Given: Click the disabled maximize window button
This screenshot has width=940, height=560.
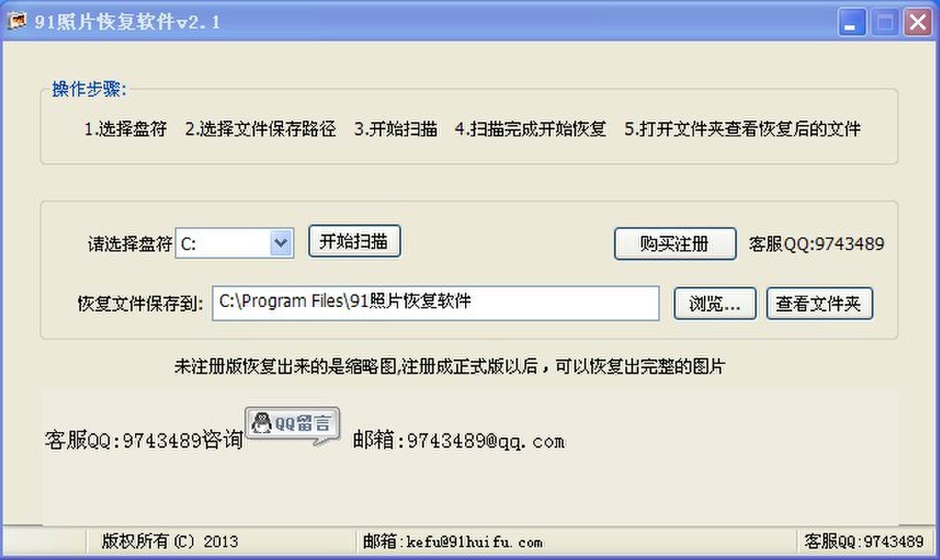Looking at the screenshot, I should tap(885, 23).
